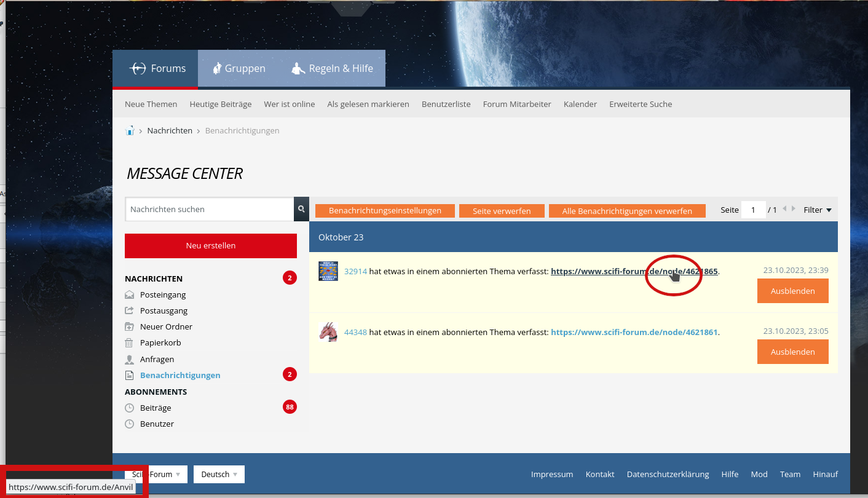Click Seite verwerfen

click(x=502, y=211)
